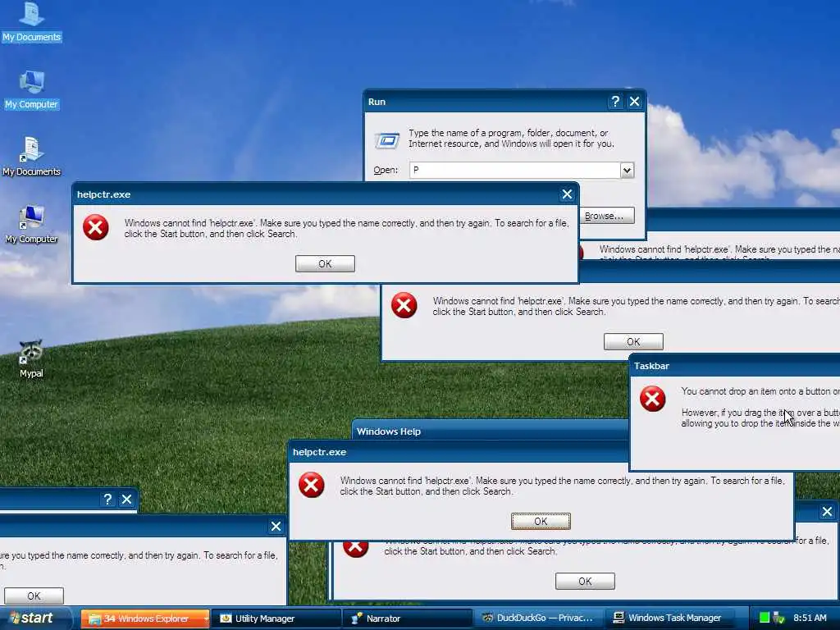Screen dimensions: 840x630
Task: Click the error icon in the dialog behind the Run window
Action: (581, 252)
